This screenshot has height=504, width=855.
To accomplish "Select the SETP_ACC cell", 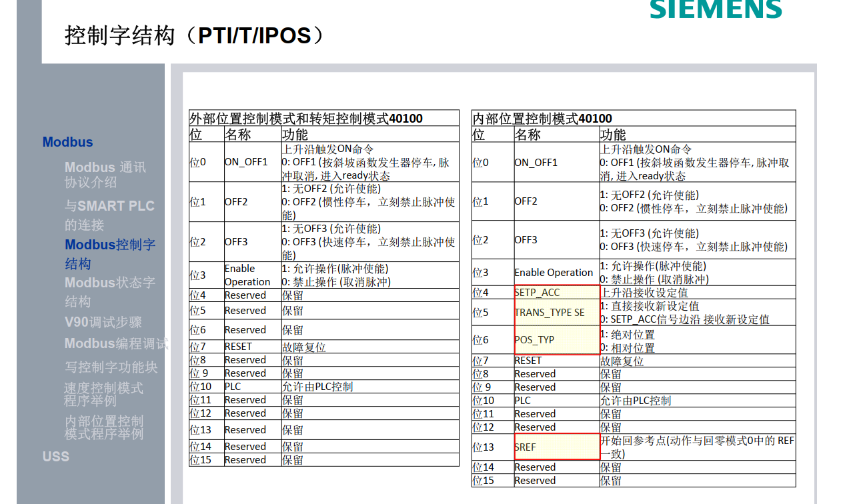I will [557, 292].
